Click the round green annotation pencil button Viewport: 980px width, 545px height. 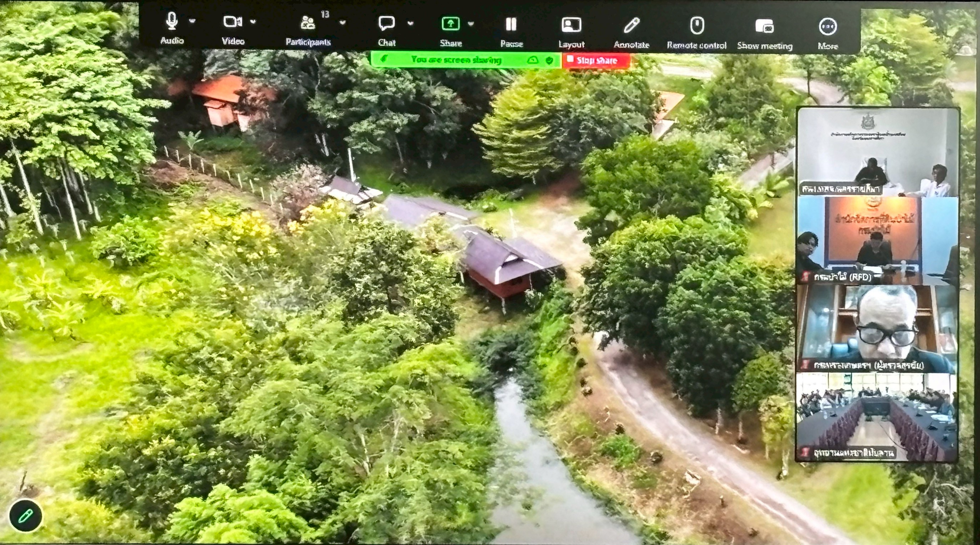pyautogui.click(x=25, y=516)
